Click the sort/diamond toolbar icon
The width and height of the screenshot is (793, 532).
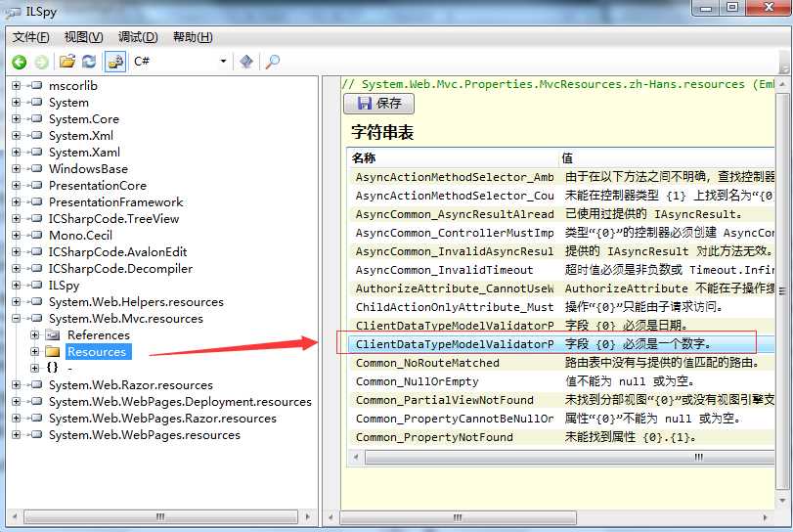(246, 62)
